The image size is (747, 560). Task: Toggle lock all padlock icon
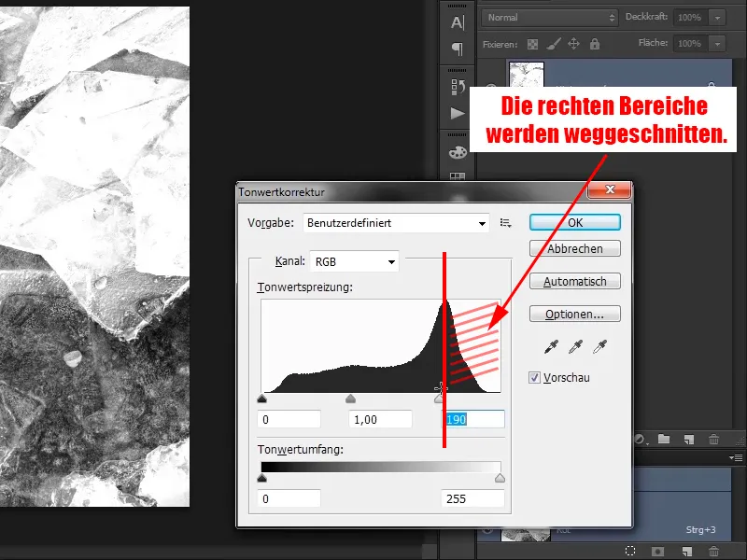click(595, 44)
